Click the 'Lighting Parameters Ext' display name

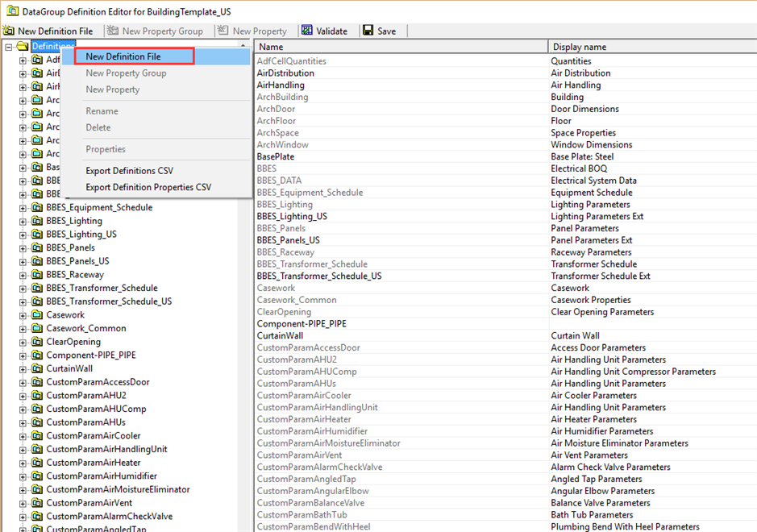point(597,216)
